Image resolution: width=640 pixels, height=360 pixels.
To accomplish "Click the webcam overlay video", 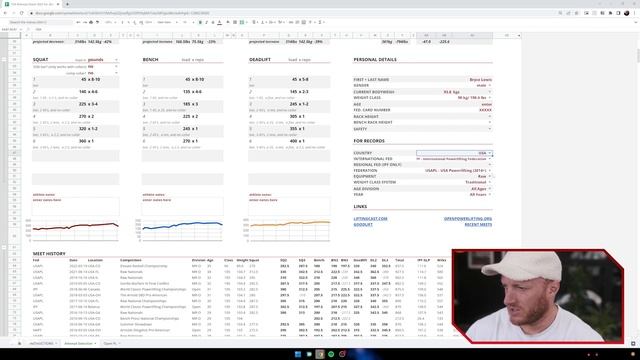I will [x=538, y=296].
